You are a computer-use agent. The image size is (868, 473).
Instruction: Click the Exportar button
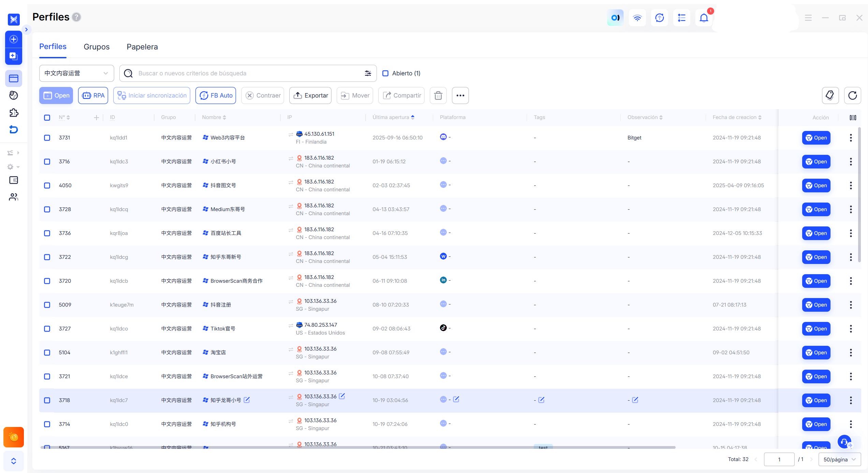310,95
